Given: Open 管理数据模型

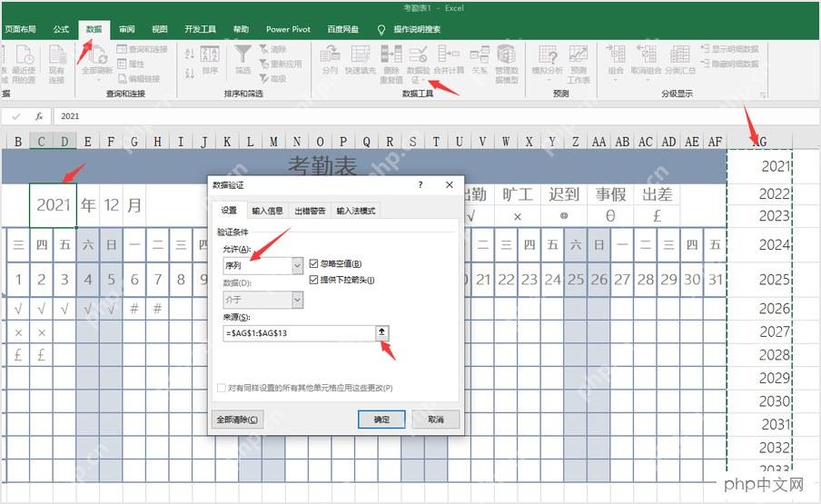Looking at the screenshot, I should [x=507, y=64].
